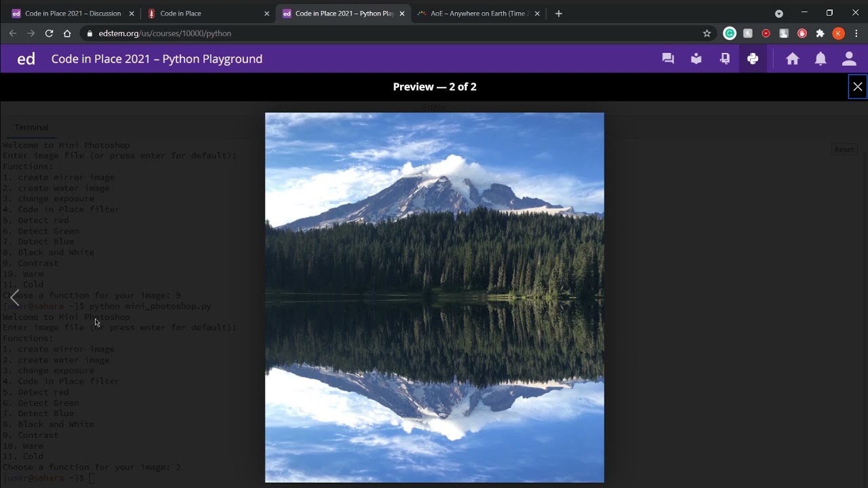Open the lessons icon in Ed header
This screenshot has height=488, width=868.
(696, 59)
